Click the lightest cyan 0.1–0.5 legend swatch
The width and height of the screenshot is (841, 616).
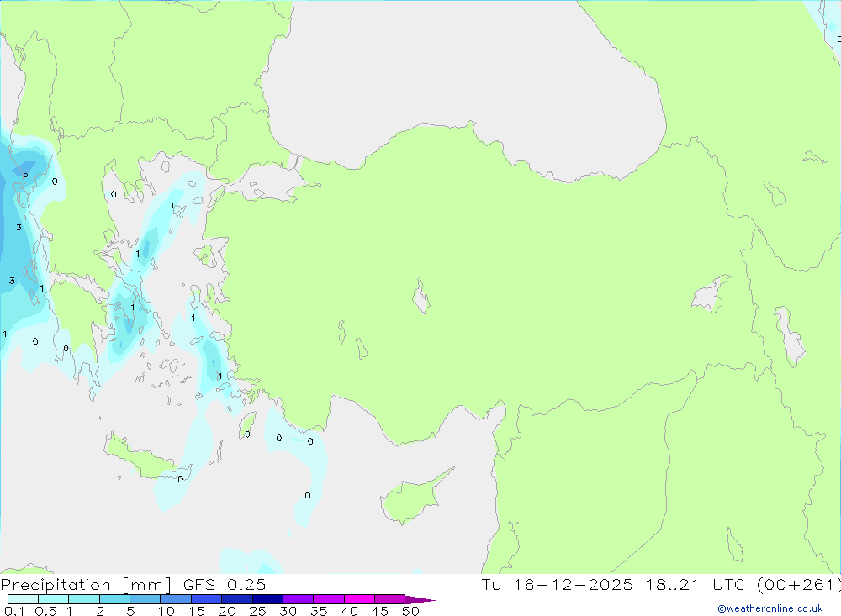coord(23,599)
